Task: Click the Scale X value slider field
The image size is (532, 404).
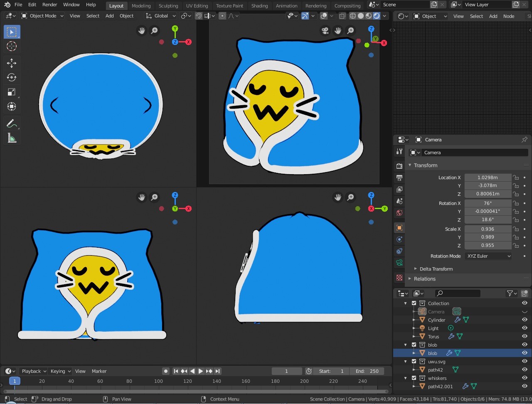Action: (488, 229)
